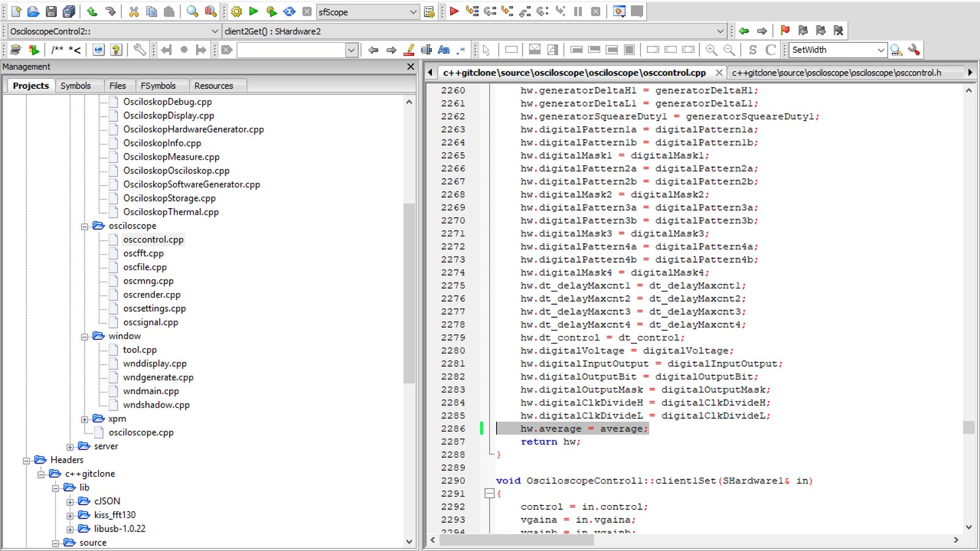
Task: Open Find with the magnifier icon
Action: point(192,12)
